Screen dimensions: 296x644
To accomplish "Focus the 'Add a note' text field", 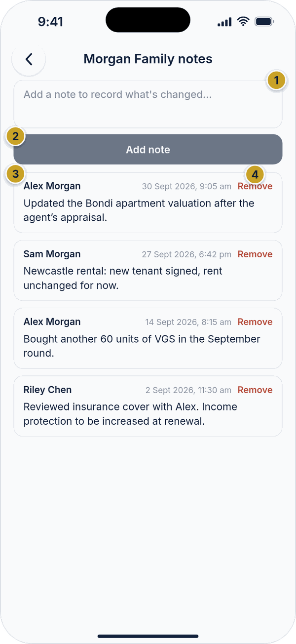I will pyautogui.click(x=148, y=104).
